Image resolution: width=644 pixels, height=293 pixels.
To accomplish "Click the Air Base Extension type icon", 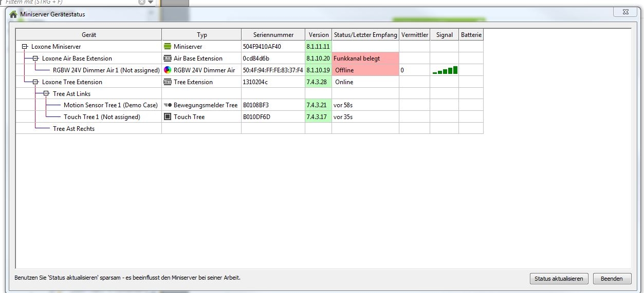I will tap(167, 58).
